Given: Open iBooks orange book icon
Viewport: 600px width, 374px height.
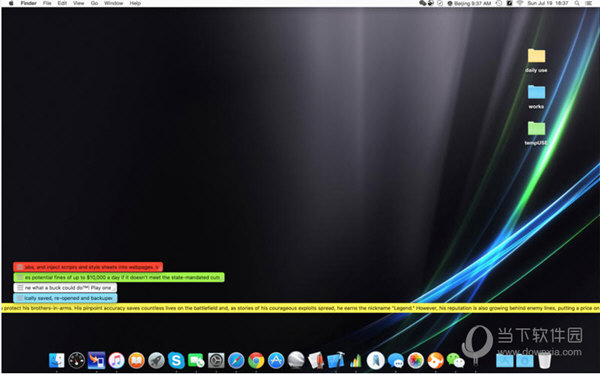Looking at the screenshot, I should coord(136,360).
